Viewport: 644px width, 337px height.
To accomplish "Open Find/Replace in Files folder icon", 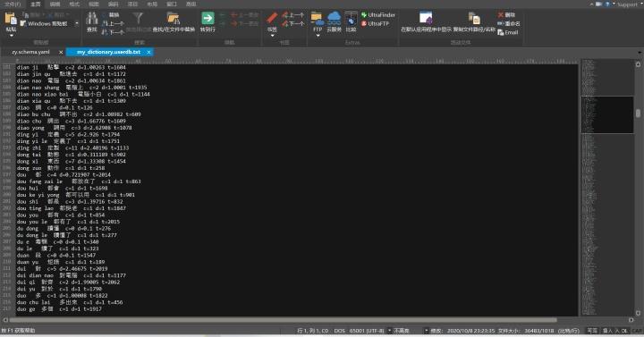I will [174, 19].
